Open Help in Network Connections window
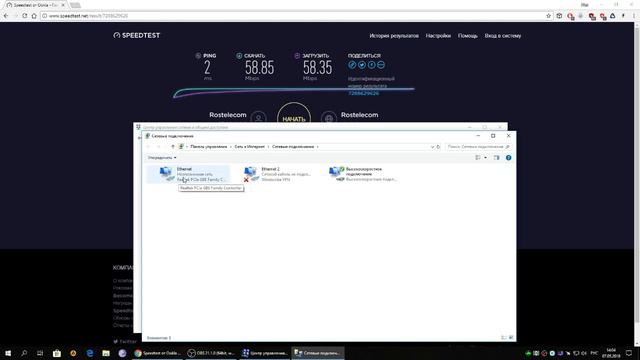The width and height of the screenshot is (640, 360). tap(509, 158)
